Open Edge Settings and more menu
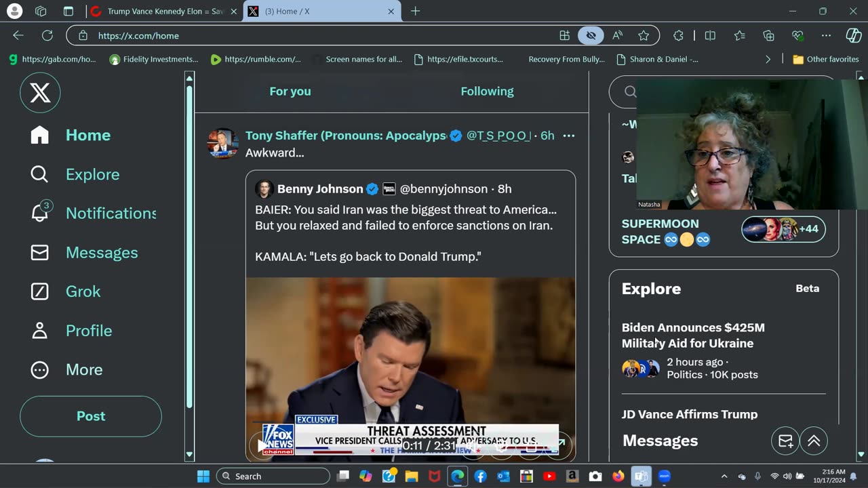This screenshot has height=488, width=868. tap(826, 35)
